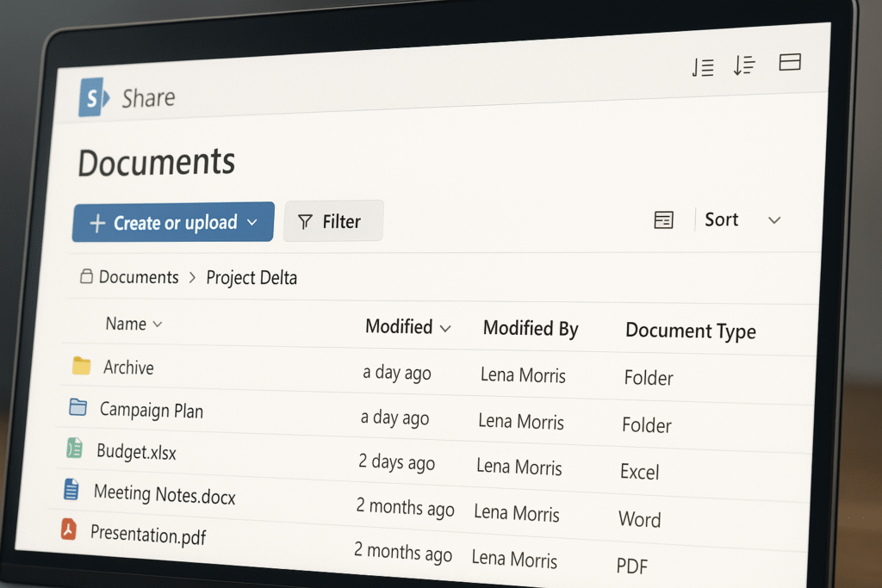Click the sort ascending icon top right
Screen dimensions: 882x588
coord(703,66)
